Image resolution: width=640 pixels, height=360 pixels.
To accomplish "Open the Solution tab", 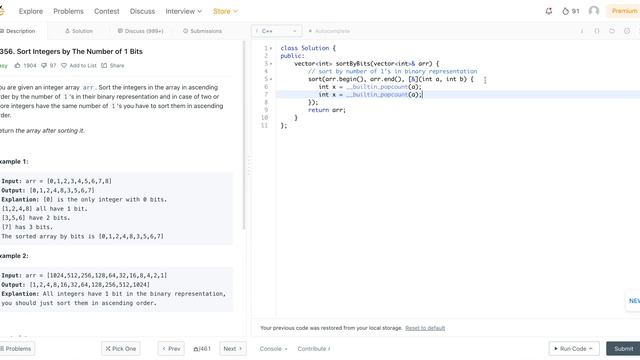I will click(x=79, y=31).
